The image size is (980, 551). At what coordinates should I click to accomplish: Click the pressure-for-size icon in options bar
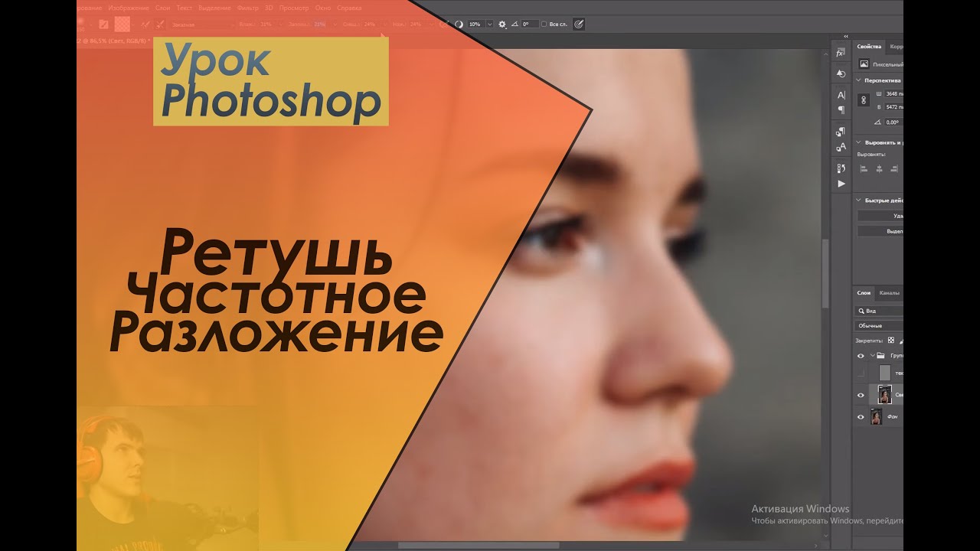coord(578,24)
